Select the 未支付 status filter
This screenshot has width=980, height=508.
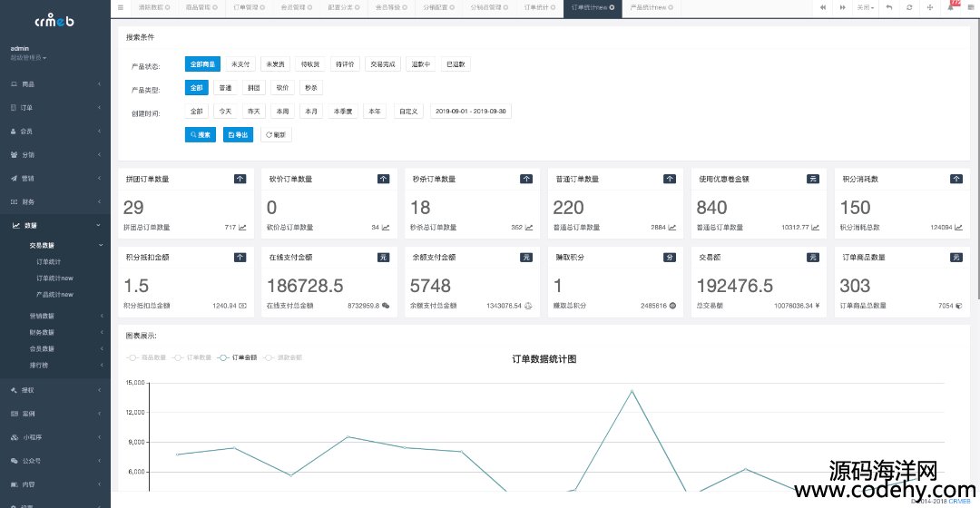point(240,64)
